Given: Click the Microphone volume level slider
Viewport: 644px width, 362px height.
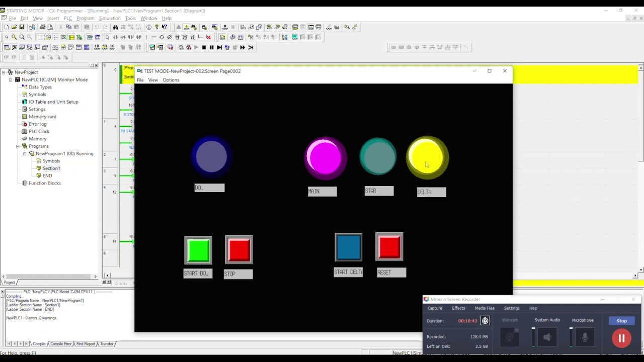Looking at the screenshot, I should point(571,337).
